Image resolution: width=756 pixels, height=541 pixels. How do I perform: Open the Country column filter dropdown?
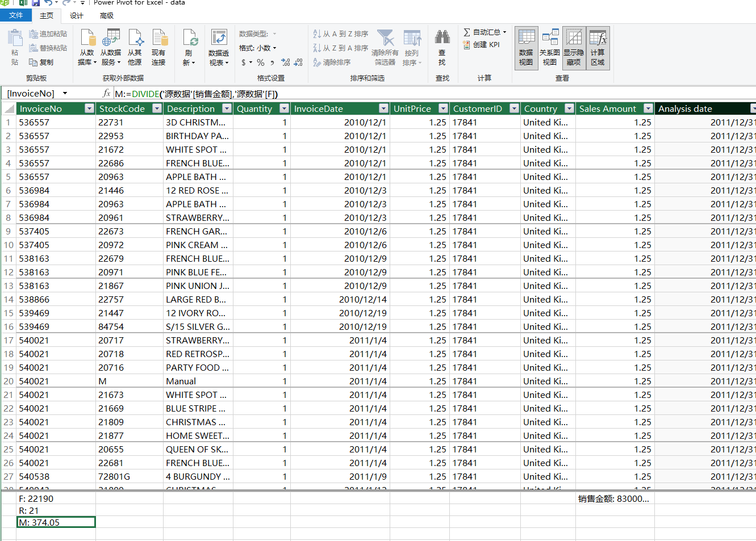pos(569,108)
